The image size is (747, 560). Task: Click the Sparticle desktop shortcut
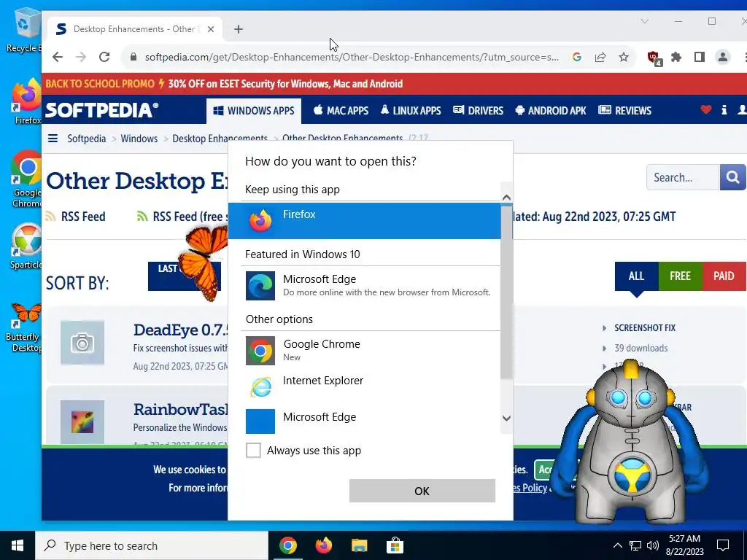pyautogui.click(x=26, y=246)
